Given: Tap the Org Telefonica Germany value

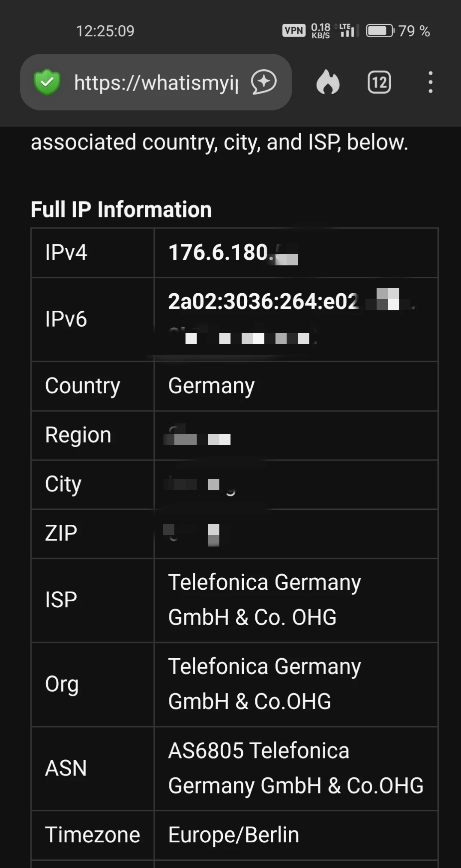Looking at the screenshot, I should [264, 684].
